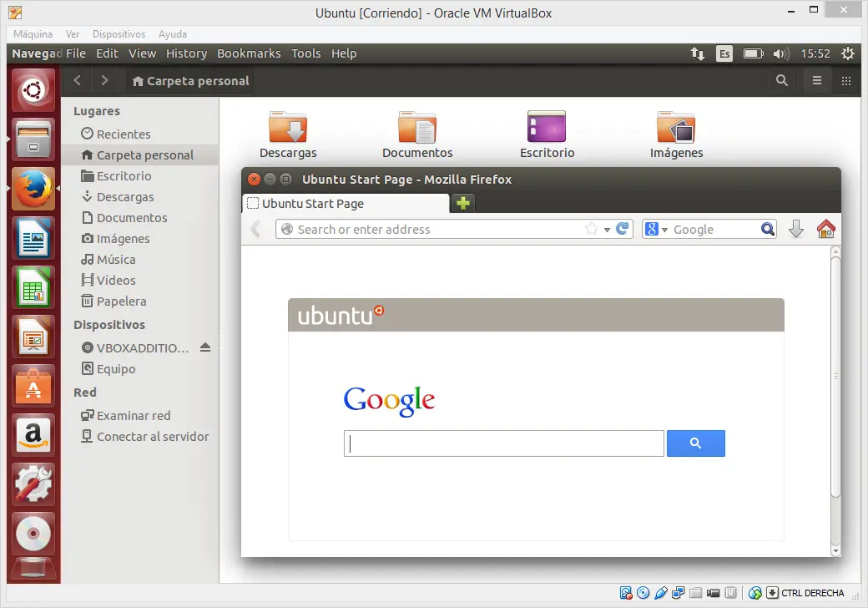The image size is (868, 608).
Task: Open the Descargas folder icon
Action: click(288, 127)
